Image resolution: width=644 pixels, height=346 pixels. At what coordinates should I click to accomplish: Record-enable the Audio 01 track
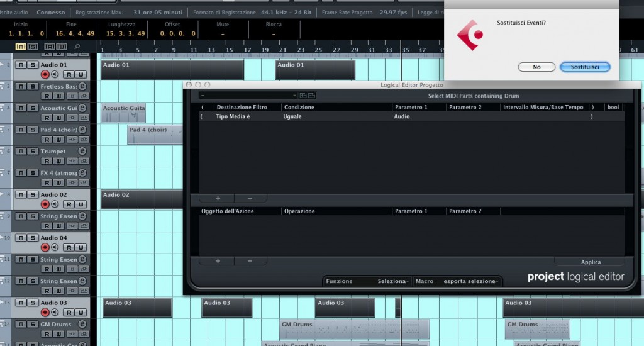pos(45,74)
